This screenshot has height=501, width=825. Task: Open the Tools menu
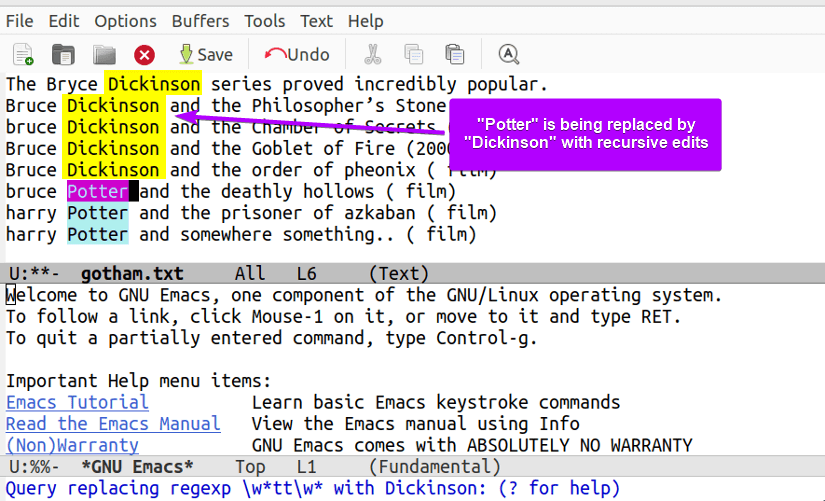265,21
